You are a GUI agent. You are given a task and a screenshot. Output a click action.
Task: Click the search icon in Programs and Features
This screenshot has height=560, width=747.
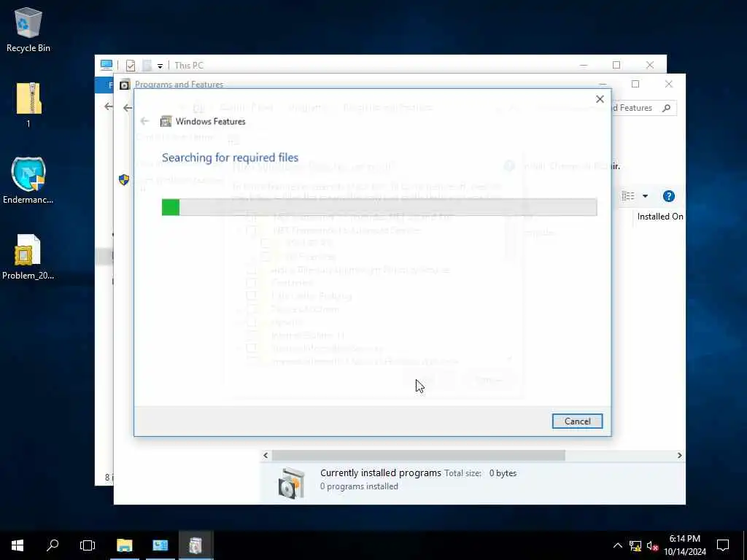[667, 108]
